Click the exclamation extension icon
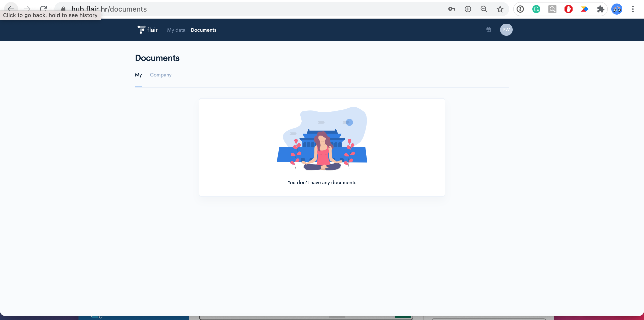The image size is (644, 320). [x=520, y=9]
